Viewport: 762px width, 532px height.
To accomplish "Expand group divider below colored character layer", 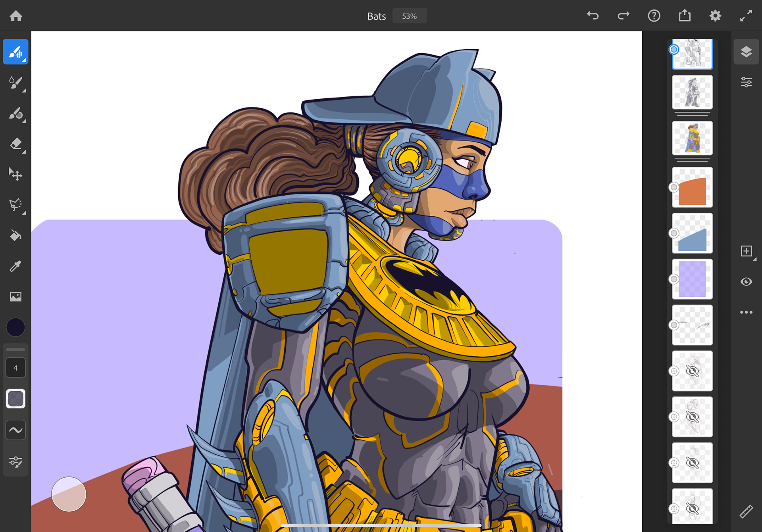I will [692, 160].
